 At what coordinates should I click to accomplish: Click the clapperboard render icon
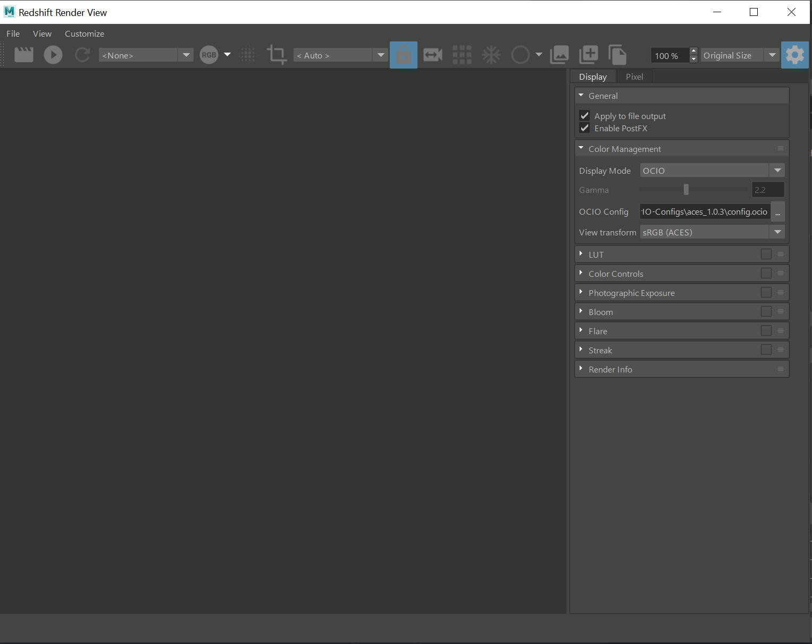pos(24,55)
